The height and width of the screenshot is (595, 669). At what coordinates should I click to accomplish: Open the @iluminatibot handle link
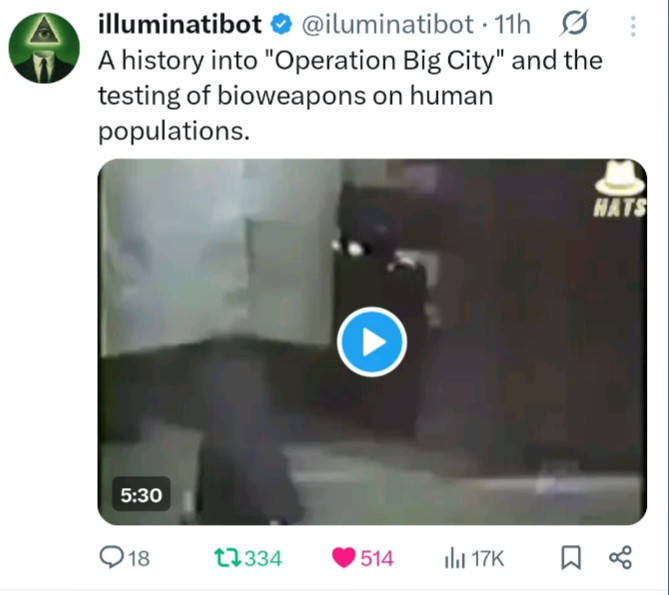[x=387, y=25]
